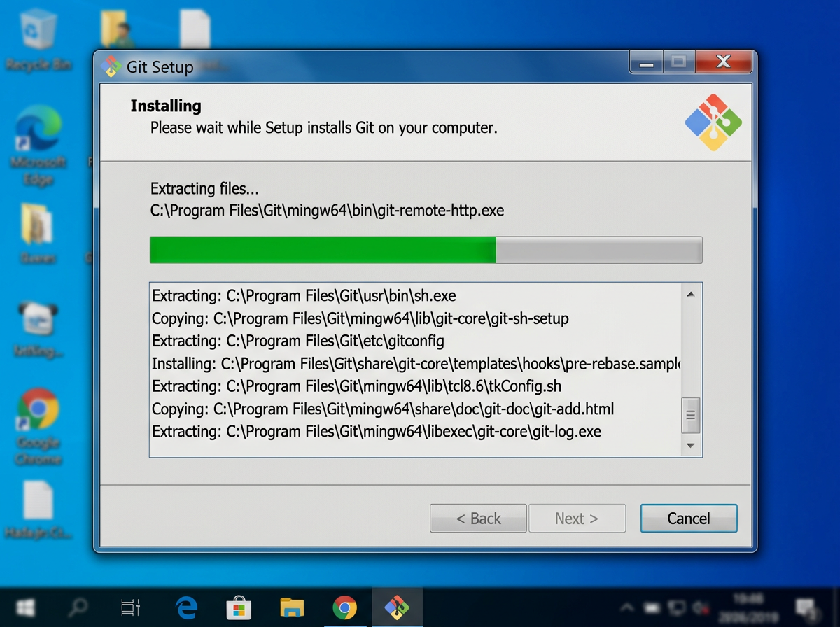Click the large Git logo in header

pyautogui.click(x=713, y=122)
